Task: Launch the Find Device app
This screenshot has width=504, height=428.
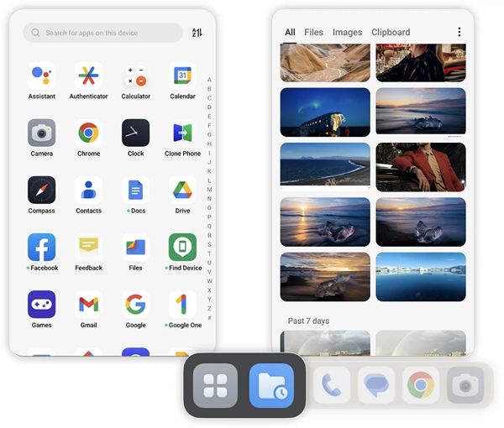Action: [x=182, y=248]
